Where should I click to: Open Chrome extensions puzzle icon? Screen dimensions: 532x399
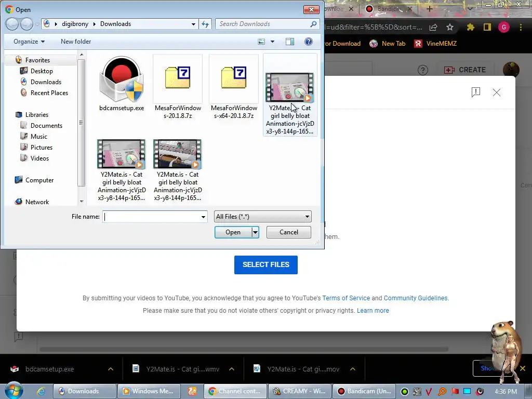click(x=470, y=27)
